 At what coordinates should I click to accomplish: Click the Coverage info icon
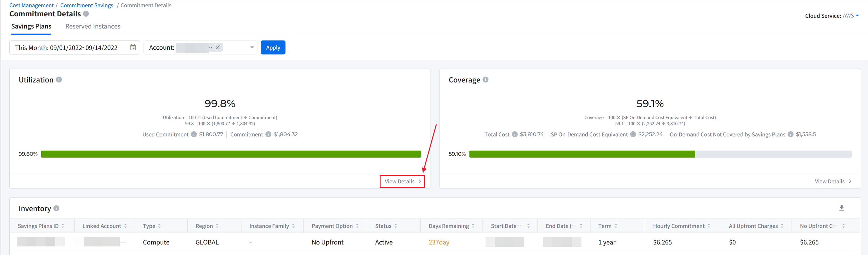[485, 80]
